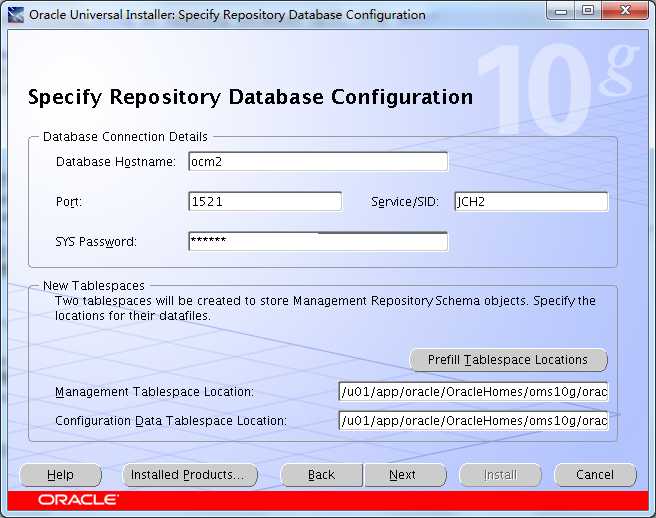The height and width of the screenshot is (518, 656).
Task: Select the Service/SID text field
Action: tap(531, 202)
